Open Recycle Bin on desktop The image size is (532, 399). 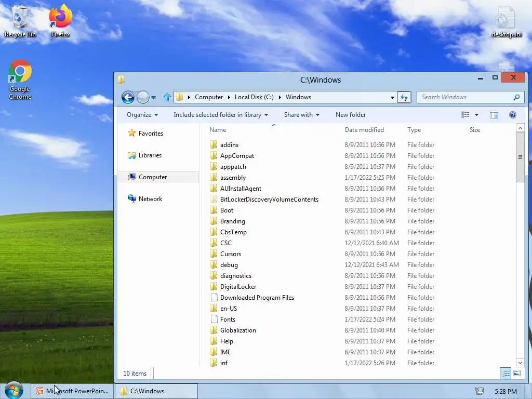[x=20, y=21]
